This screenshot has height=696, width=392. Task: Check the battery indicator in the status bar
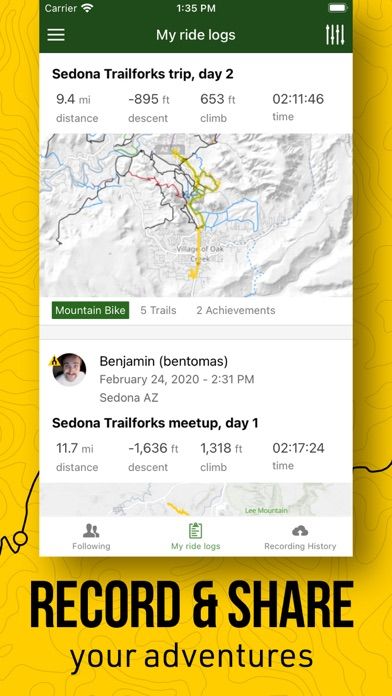337,8
